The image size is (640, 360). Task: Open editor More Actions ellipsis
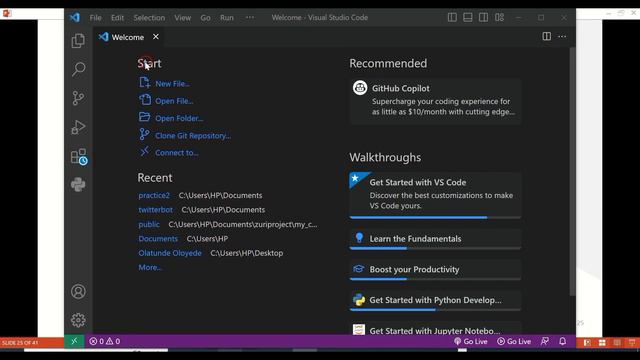[562, 36]
